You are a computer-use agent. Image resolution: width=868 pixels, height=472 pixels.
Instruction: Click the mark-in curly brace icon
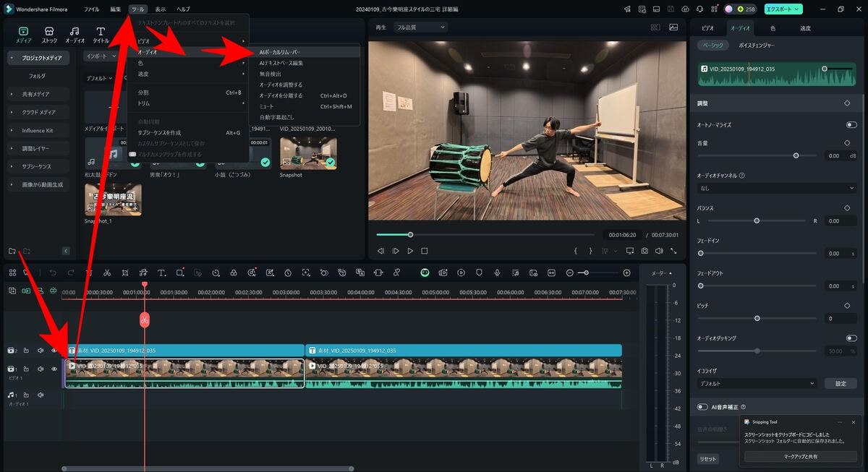(576, 251)
